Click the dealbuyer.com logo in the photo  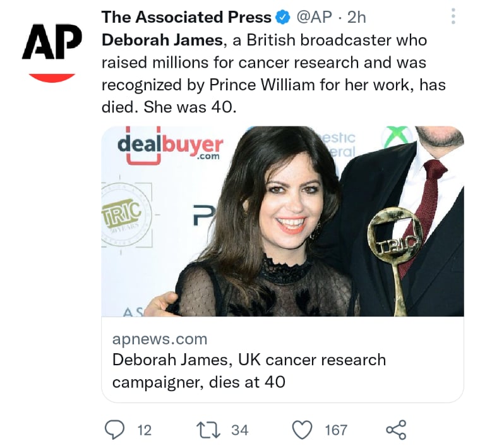(171, 147)
